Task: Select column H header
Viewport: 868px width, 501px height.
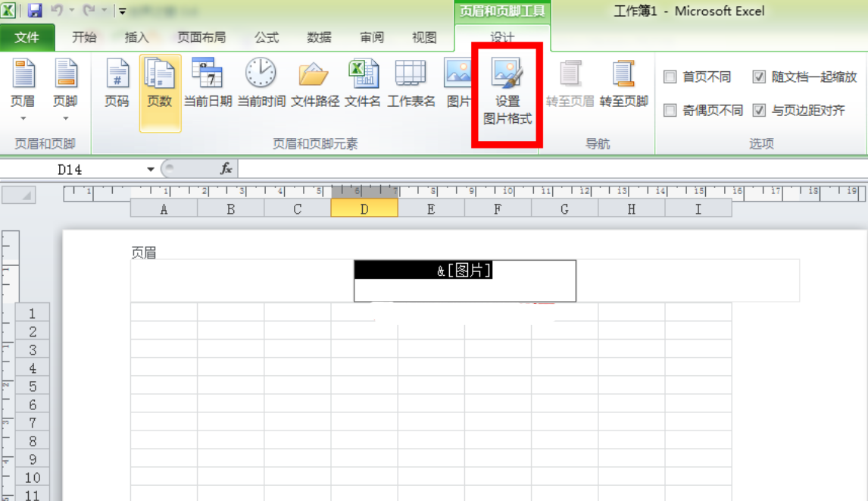Action: pos(632,209)
